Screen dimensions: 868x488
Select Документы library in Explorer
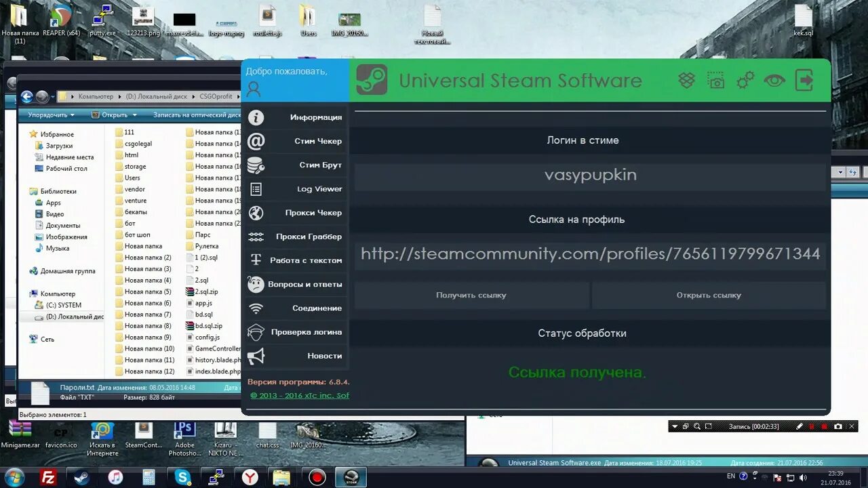click(x=62, y=226)
